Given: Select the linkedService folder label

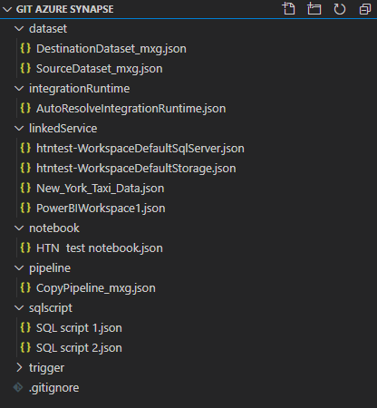Looking at the screenshot, I should [x=63, y=128].
